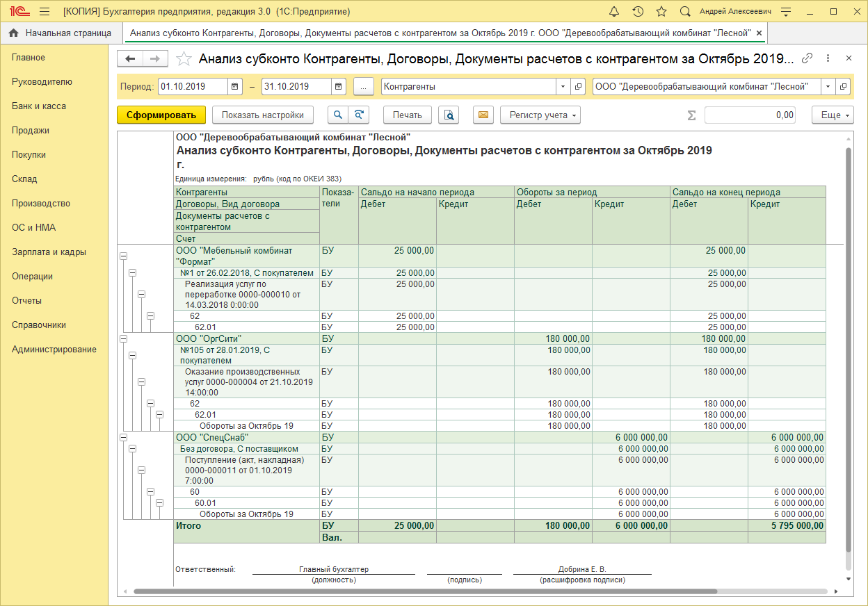Open period selection ellipsis button

coord(364,87)
